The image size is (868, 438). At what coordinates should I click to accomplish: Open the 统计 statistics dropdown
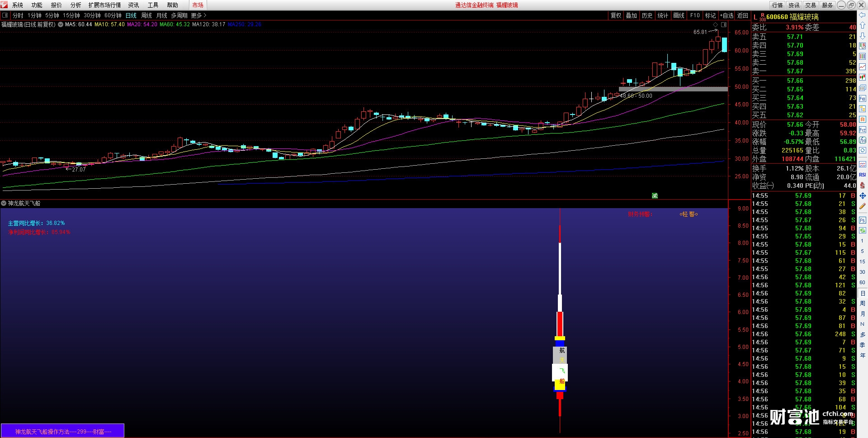(663, 15)
